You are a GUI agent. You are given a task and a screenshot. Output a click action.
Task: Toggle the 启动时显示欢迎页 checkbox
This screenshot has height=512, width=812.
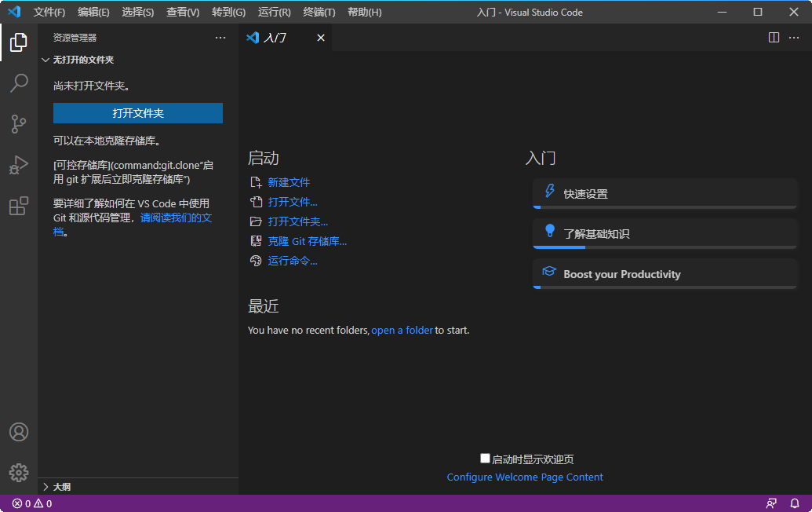485,459
